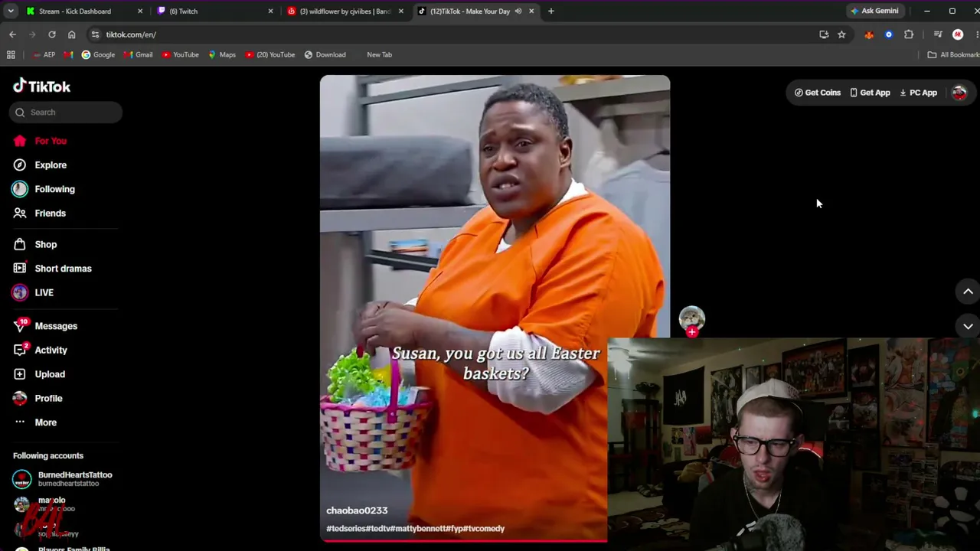Open the (20) YouTube bookmark
Viewport: 980px width, 551px height.
(x=270, y=55)
